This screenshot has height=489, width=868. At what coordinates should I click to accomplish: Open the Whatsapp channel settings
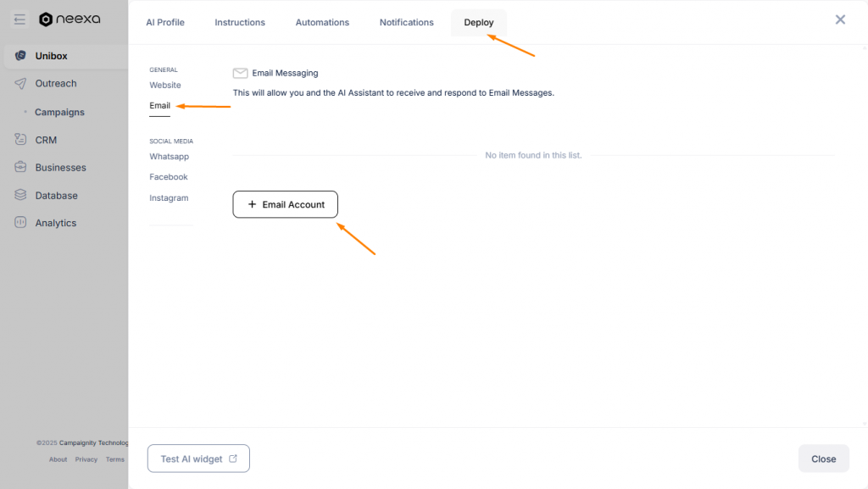click(169, 156)
